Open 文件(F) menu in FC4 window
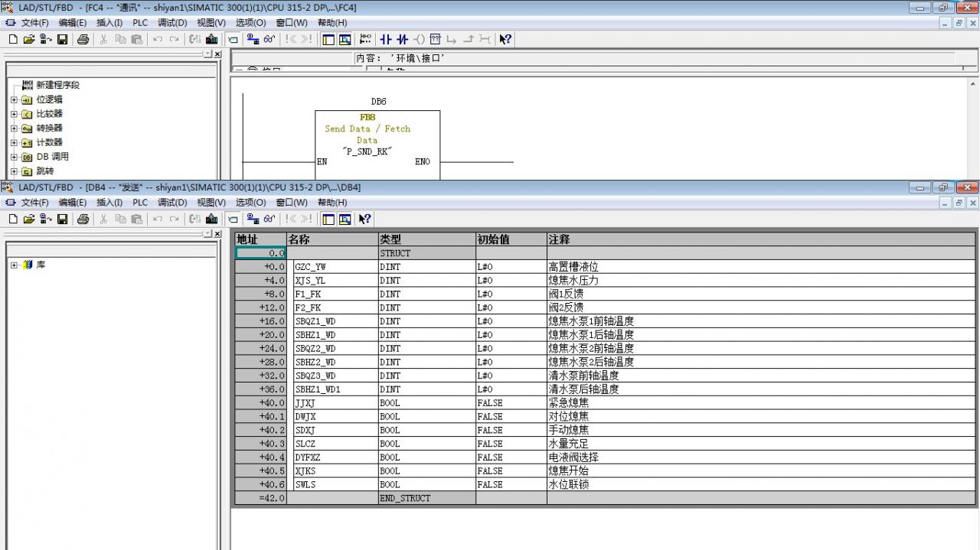Screen dimensions: 980x550 tap(34, 23)
